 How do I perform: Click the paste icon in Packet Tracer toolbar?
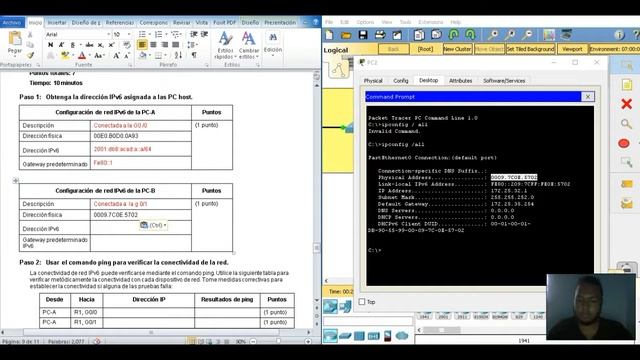pos(436,35)
